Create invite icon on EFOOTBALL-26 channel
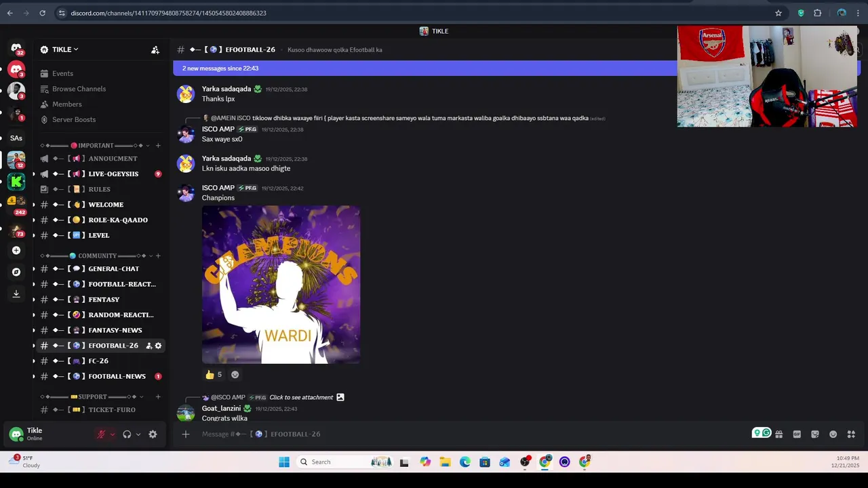Screen dimensions: 868x488 (149, 346)
